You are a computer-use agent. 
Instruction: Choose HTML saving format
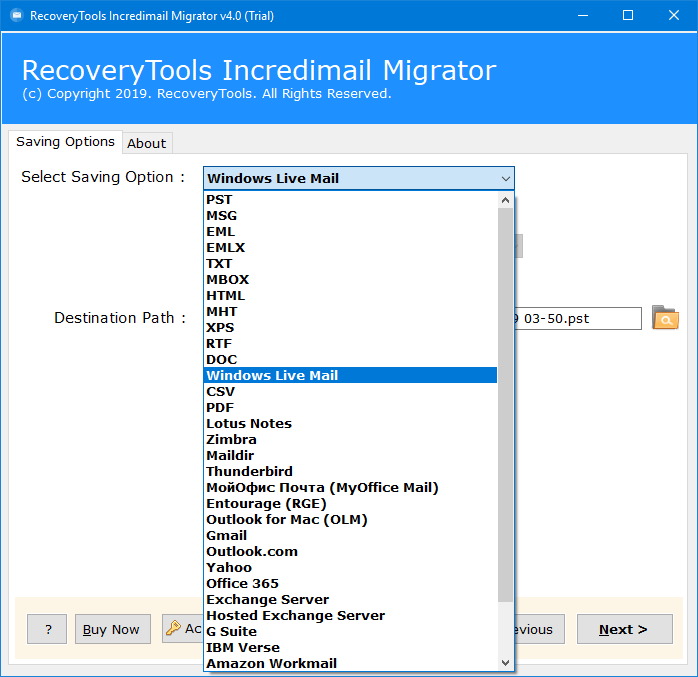click(x=350, y=296)
